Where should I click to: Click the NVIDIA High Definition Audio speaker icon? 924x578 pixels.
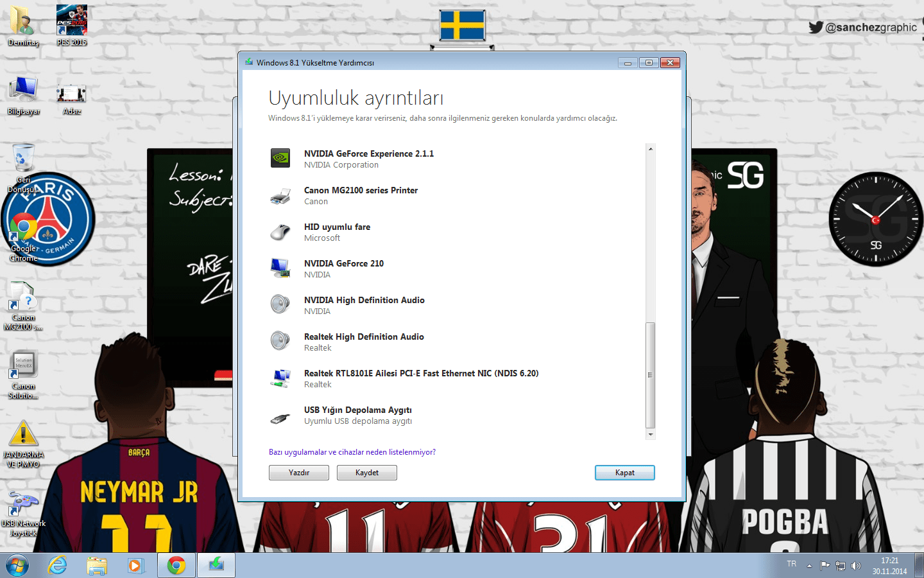coord(280,304)
